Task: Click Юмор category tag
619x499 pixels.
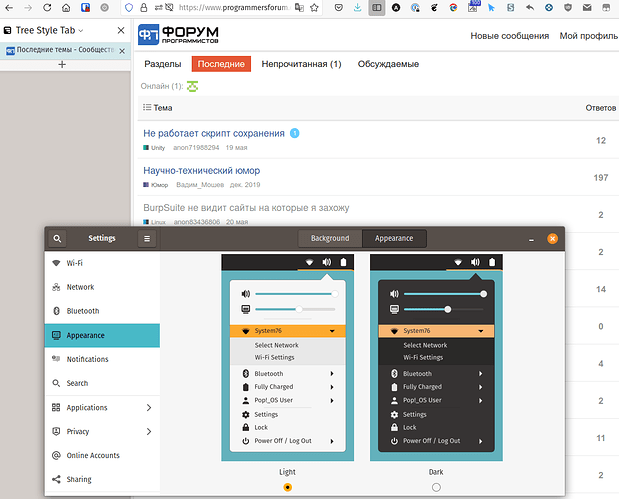Action: 156,185
